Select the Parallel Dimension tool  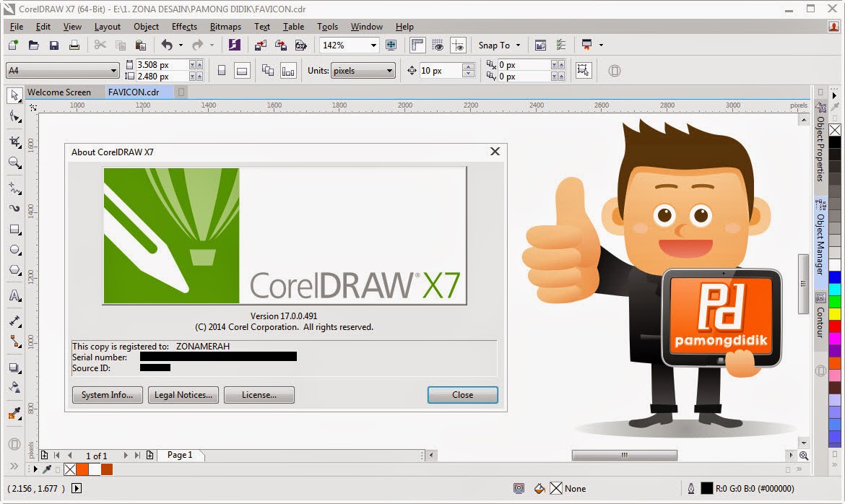(14, 321)
